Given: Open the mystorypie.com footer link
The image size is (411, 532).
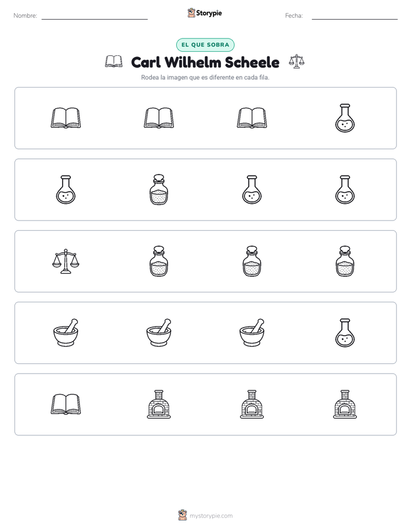Looking at the screenshot, I should [205, 515].
